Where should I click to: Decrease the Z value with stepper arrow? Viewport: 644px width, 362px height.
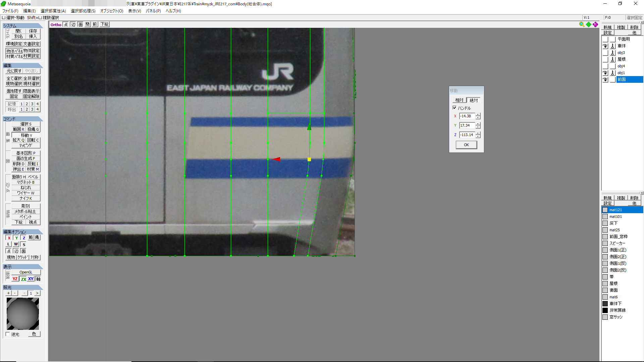[x=478, y=136]
